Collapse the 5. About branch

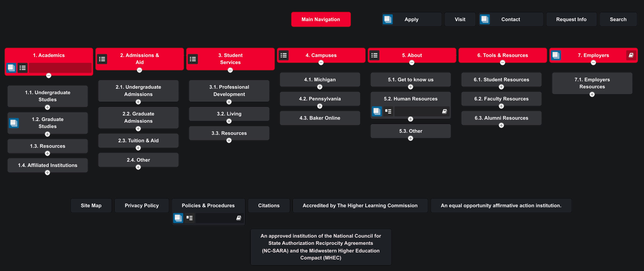tap(412, 63)
